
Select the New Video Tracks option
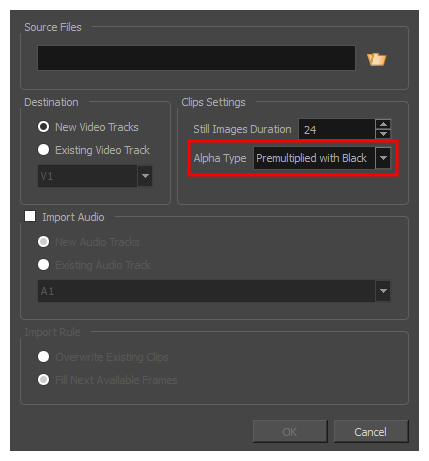[43, 127]
